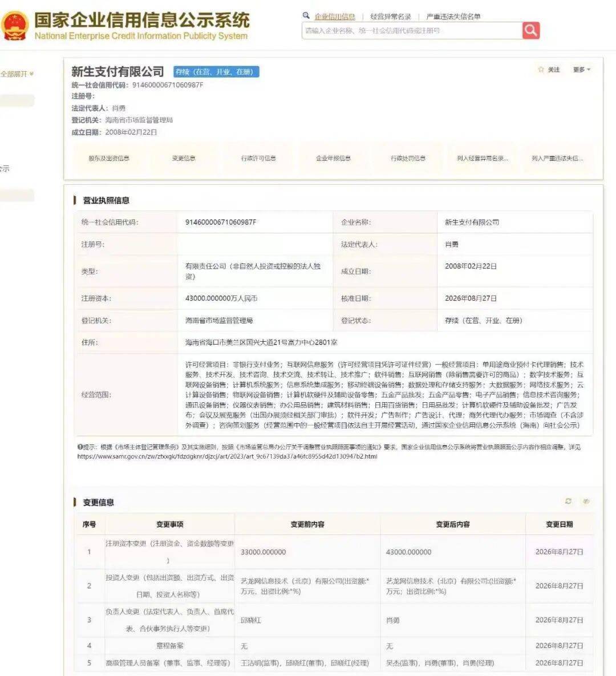Click the 有限责任公司 company type value
Image resolution: width=616 pixels, height=676 pixels.
[x=253, y=271]
